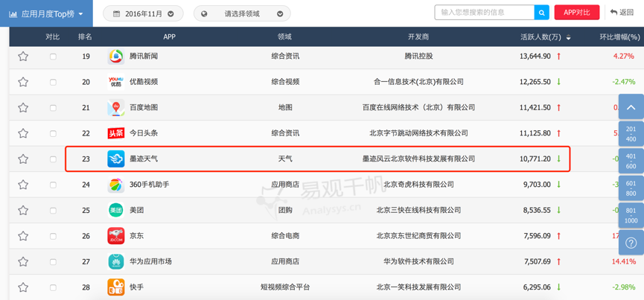This screenshot has height=300, width=644.
Task: Check compare box for 360手机助手
Action: click(53, 185)
